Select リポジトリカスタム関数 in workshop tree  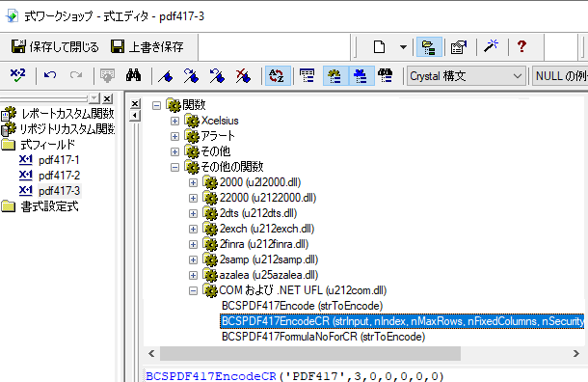[67, 128]
